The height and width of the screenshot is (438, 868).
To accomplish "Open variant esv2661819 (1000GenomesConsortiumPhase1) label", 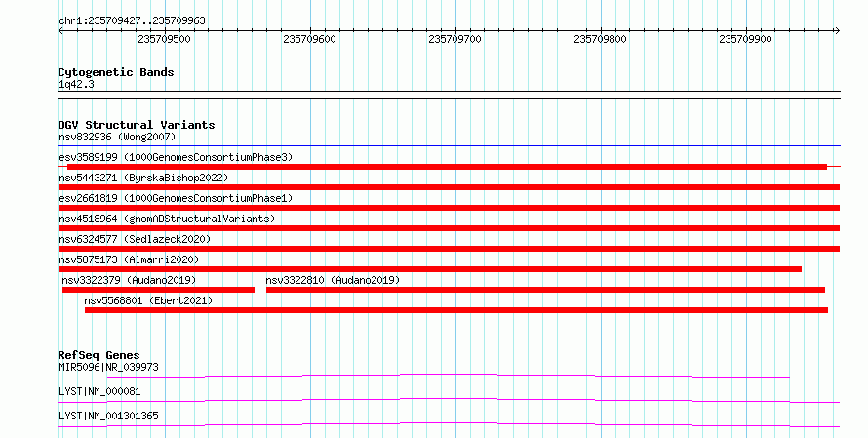I will coord(176,198).
